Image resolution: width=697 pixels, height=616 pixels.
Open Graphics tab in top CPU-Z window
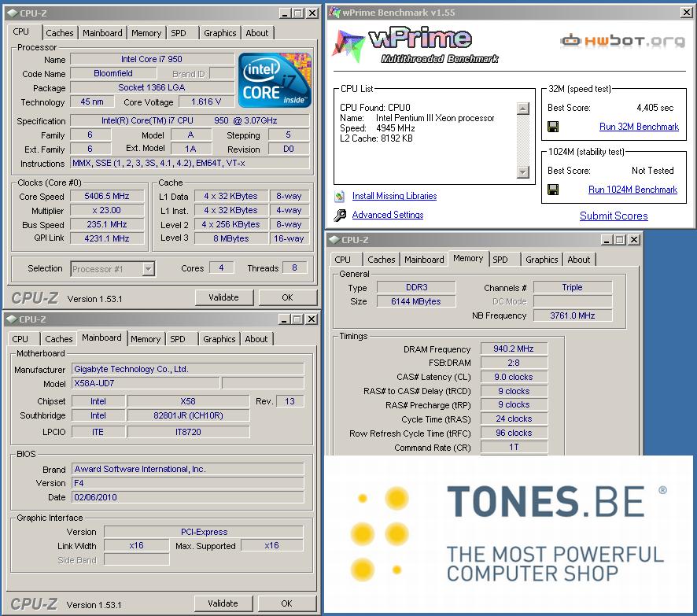pos(220,33)
